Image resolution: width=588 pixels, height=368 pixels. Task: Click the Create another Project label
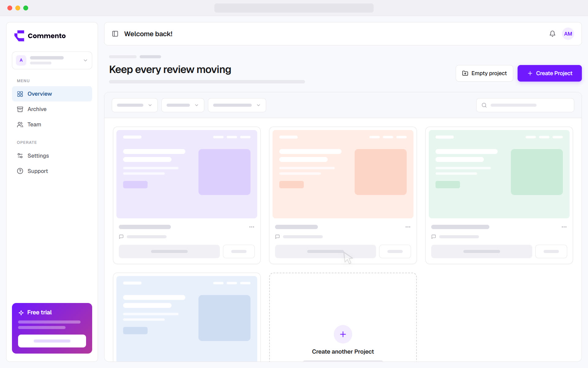pos(343,352)
